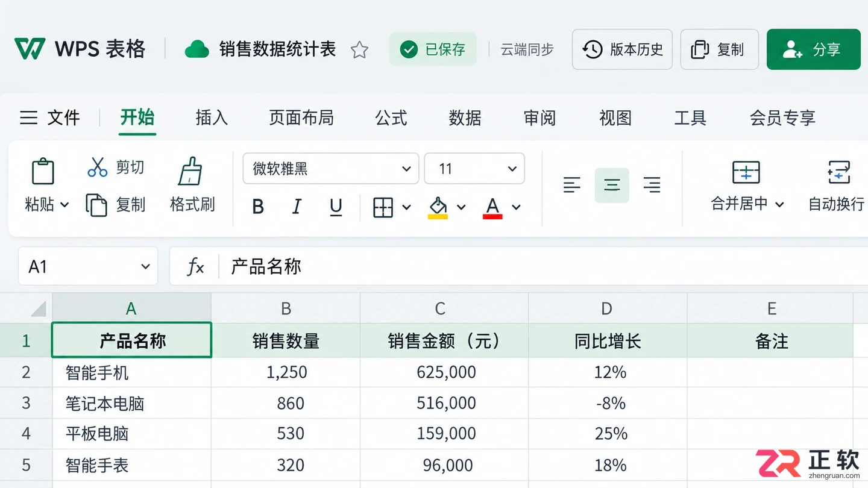Select row 3 header

(26, 403)
